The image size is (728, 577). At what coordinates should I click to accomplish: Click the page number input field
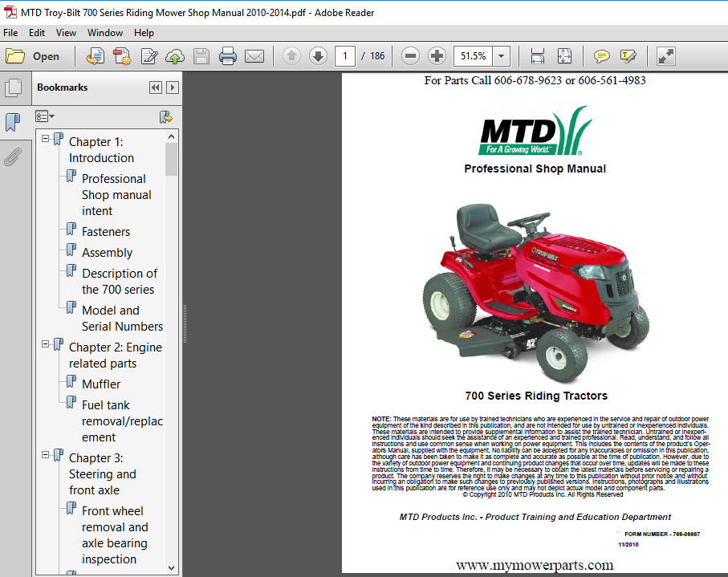(345, 56)
